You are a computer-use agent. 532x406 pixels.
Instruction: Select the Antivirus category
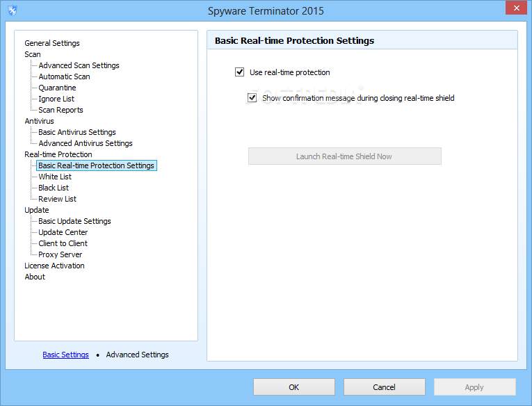[x=40, y=121]
